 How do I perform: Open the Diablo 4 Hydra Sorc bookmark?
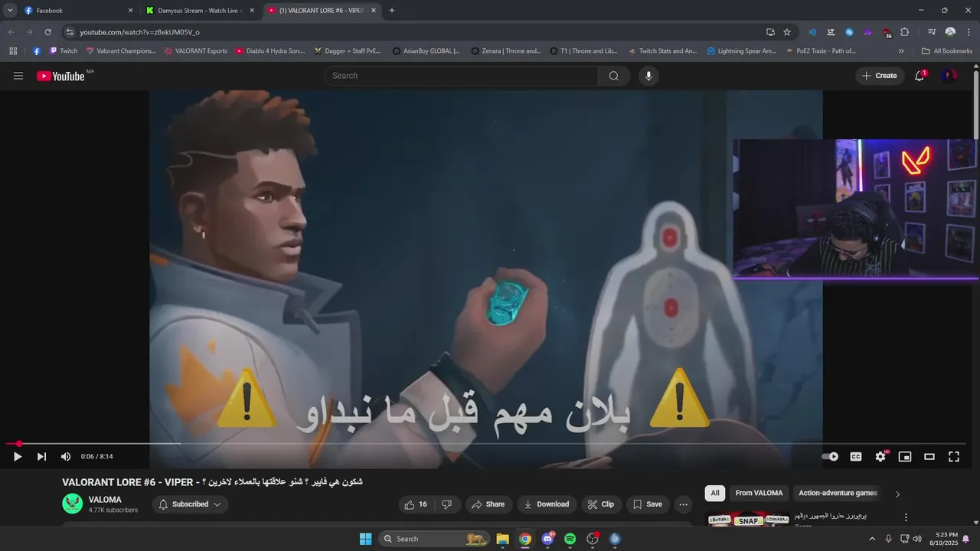pos(270,51)
